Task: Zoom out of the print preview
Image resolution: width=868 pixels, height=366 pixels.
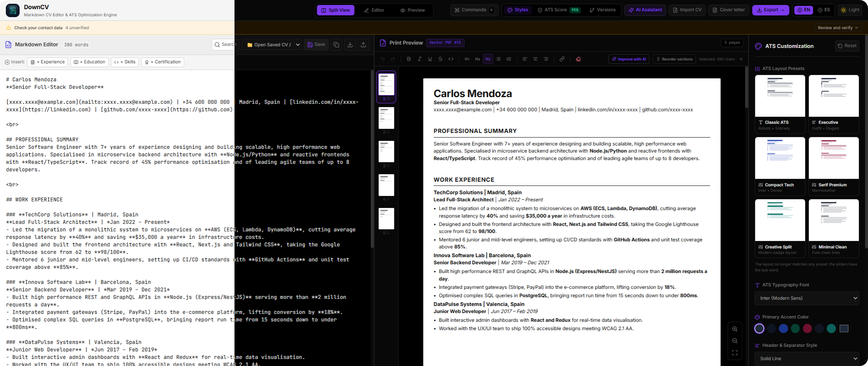Action: coord(735,341)
